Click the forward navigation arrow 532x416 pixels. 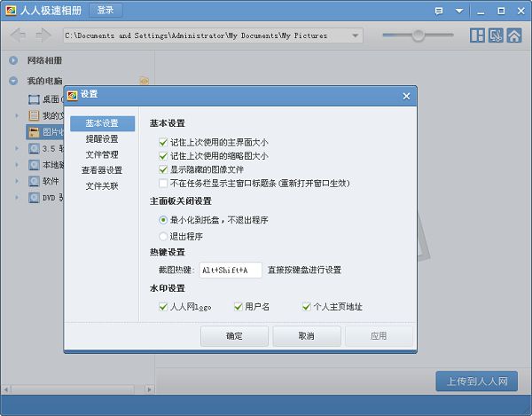click(43, 35)
